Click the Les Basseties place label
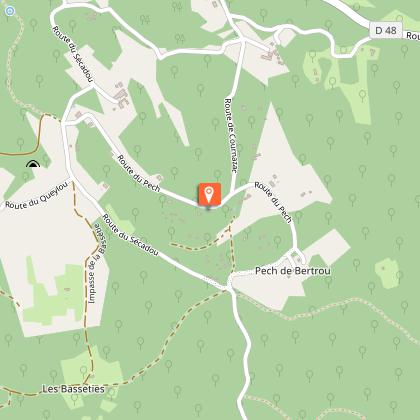 pos(73,389)
